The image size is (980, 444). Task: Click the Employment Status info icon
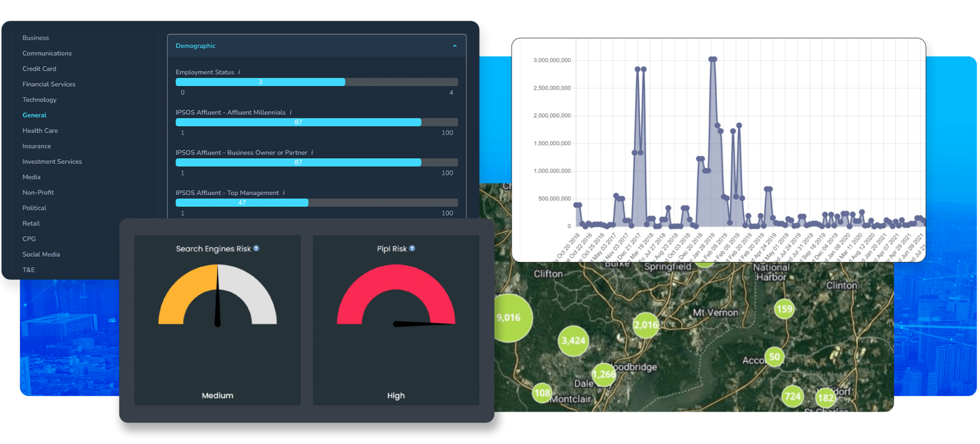point(238,72)
